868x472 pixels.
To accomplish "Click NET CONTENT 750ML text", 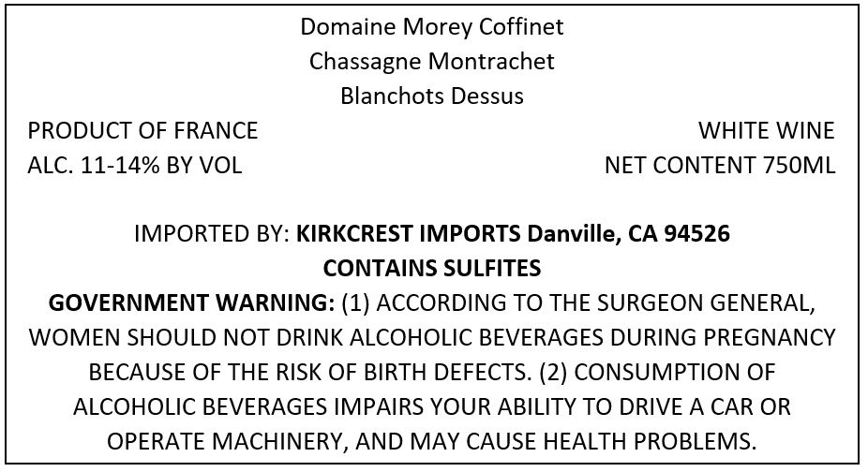I will click(x=720, y=166).
